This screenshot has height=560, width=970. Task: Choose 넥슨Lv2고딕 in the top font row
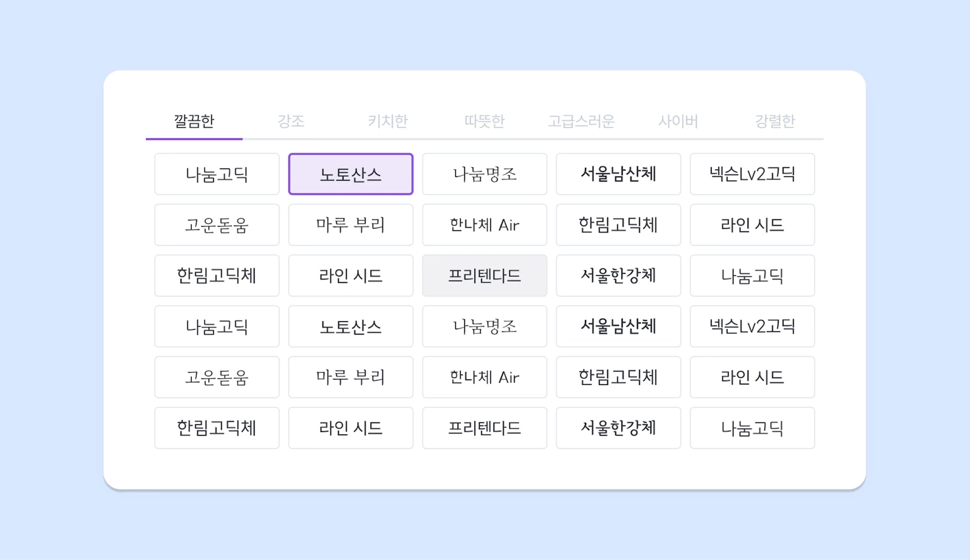pyautogui.click(x=752, y=174)
